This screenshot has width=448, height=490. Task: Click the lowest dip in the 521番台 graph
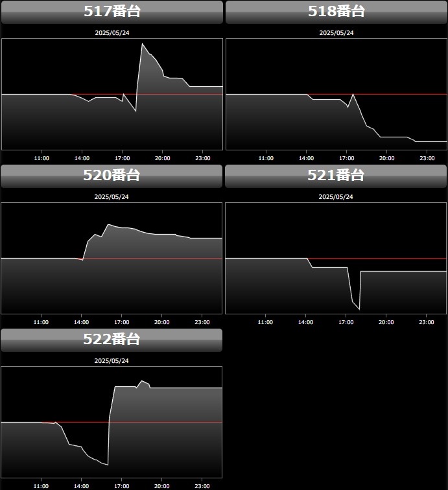coord(359,309)
